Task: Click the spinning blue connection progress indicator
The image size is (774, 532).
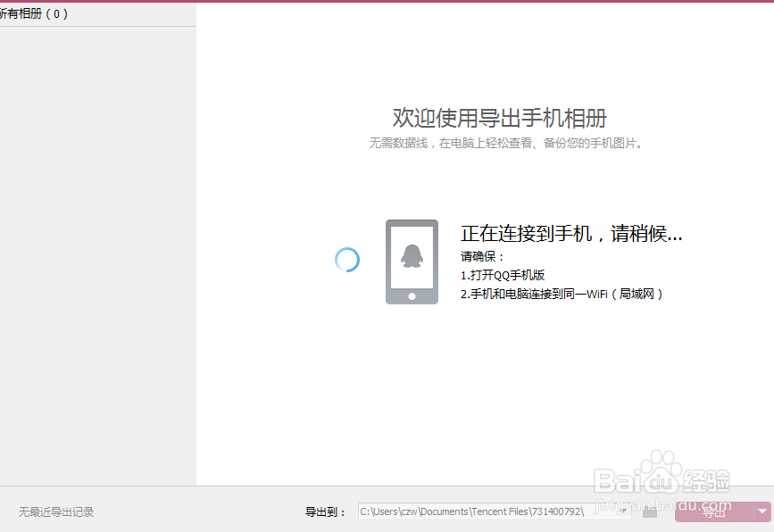Action: [347, 261]
